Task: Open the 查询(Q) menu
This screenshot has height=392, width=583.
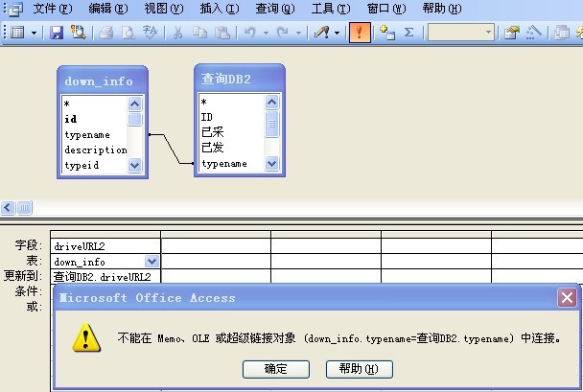Action: pyautogui.click(x=275, y=9)
